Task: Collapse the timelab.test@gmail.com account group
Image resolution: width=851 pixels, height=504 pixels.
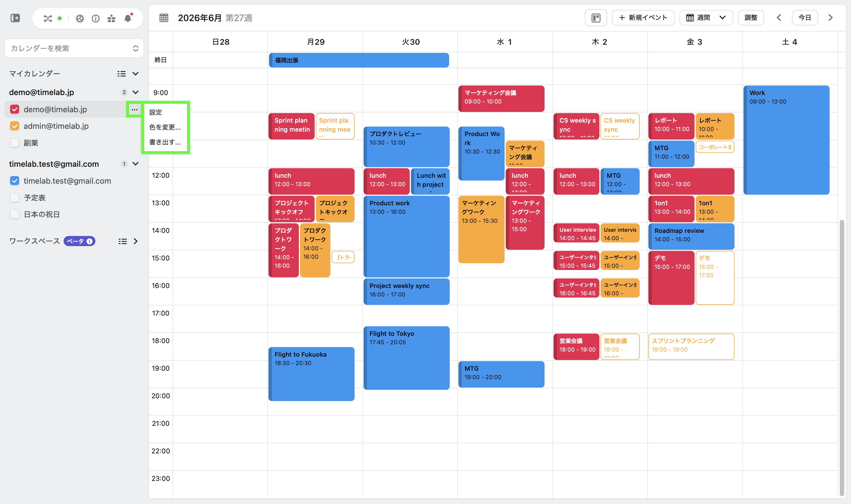Action: click(136, 164)
